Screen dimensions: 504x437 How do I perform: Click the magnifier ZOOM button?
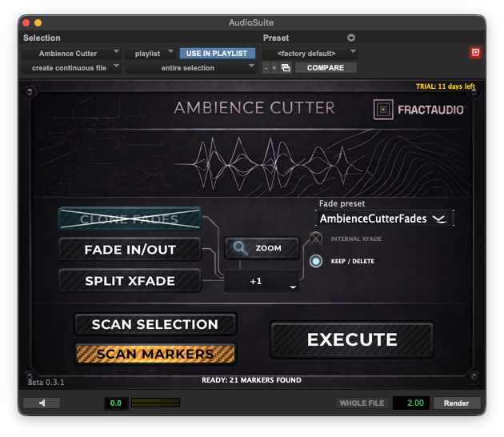pyautogui.click(x=262, y=248)
